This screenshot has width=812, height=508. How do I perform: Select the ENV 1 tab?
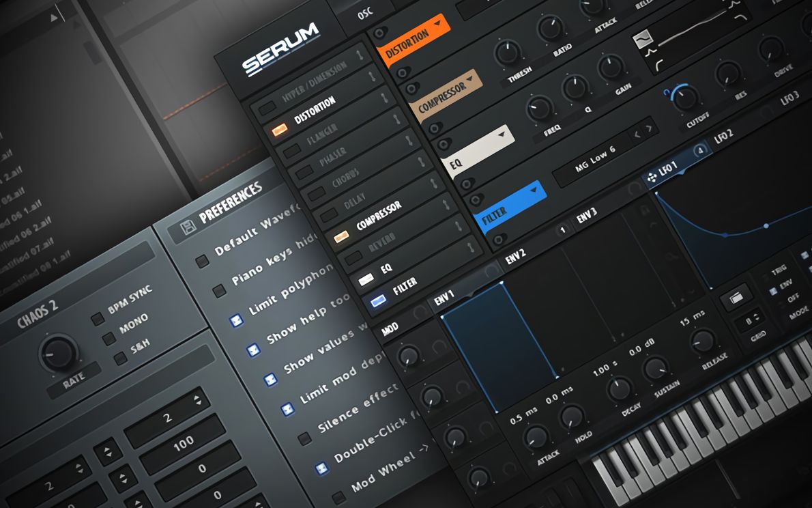(x=444, y=298)
